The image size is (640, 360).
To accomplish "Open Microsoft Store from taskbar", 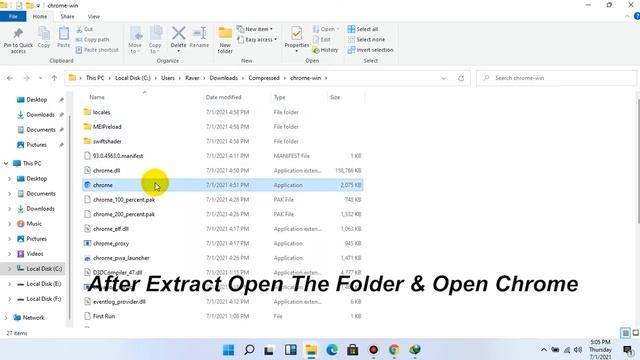I will 353,350.
